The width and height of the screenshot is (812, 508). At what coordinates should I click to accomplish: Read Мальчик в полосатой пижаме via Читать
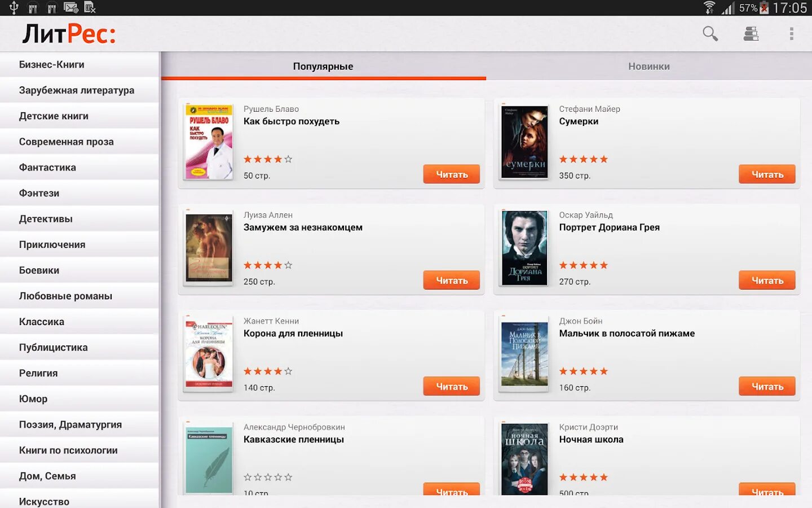click(767, 387)
